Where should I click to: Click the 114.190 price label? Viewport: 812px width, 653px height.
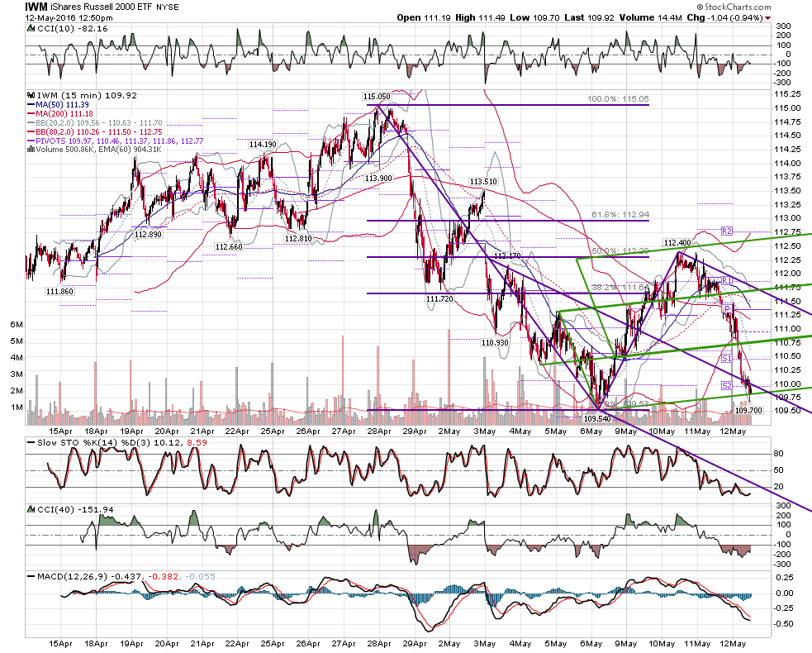263,145
